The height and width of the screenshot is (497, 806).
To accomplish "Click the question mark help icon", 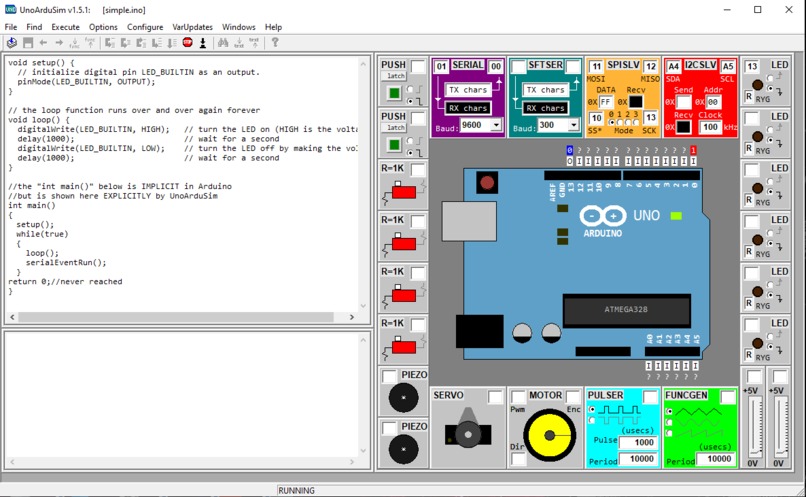I will [275, 43].
